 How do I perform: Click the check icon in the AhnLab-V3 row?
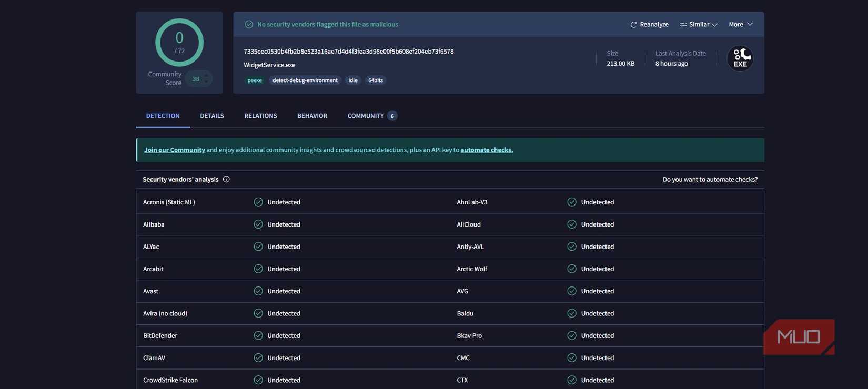[572, 202]
